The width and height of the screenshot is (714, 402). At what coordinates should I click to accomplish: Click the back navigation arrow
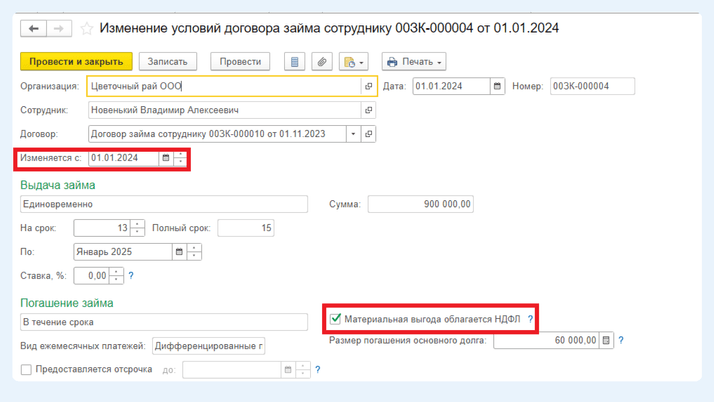(x=34, y=29)
